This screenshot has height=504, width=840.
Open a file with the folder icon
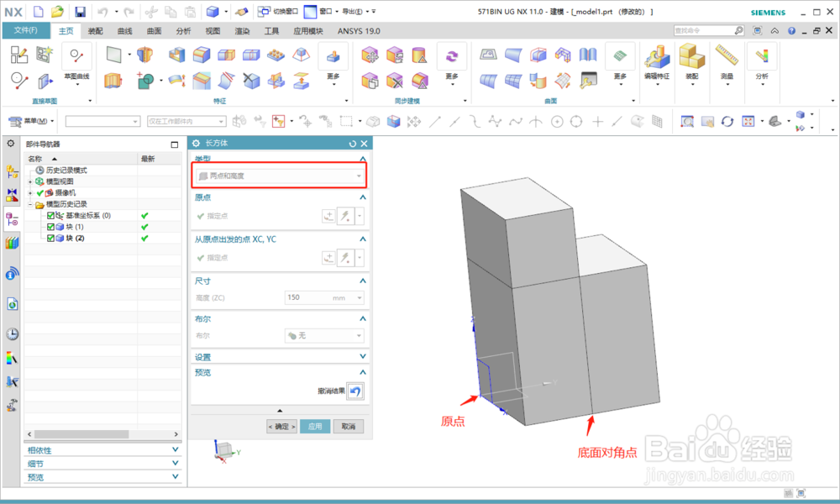(57, 11)
